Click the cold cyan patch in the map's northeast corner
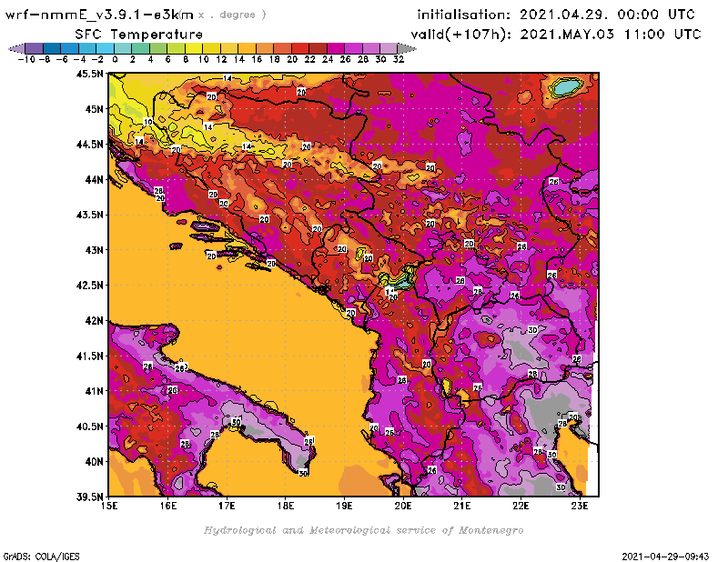Screen dimensions: 728x562 pos(567,86)
